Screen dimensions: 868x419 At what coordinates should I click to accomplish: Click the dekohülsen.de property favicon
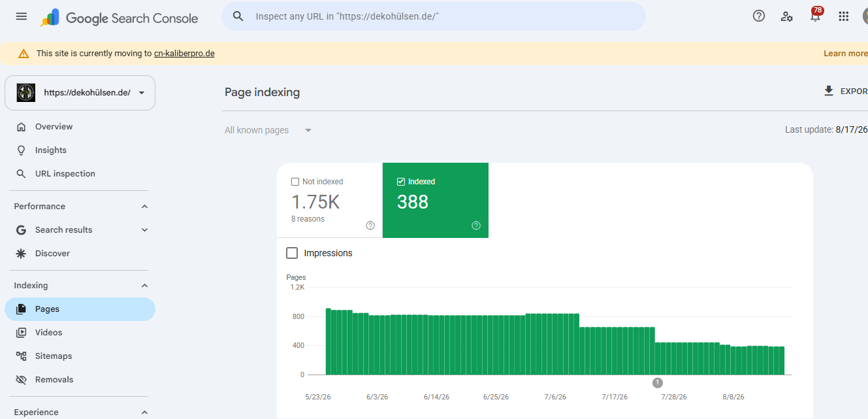click(x=26, y=93)
